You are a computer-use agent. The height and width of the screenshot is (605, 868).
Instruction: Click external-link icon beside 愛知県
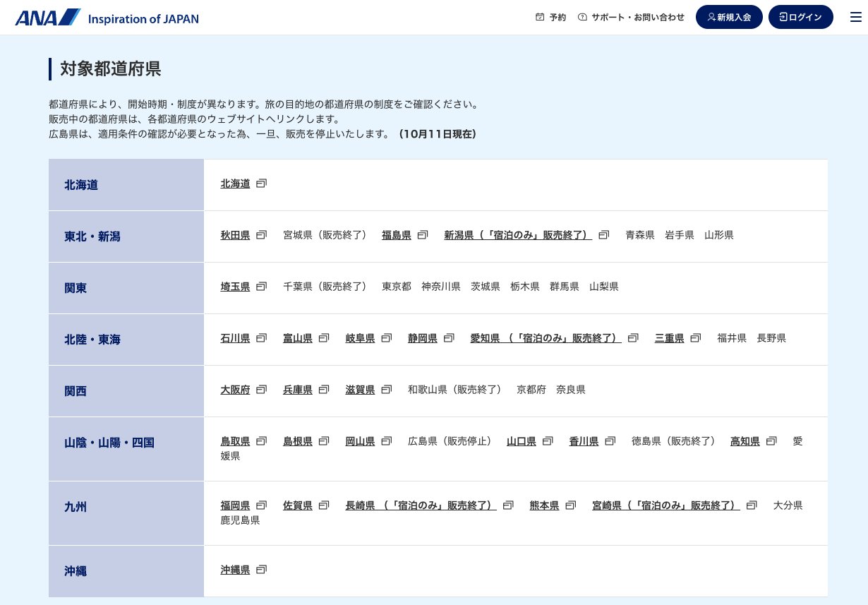click(x=634, y=338)
